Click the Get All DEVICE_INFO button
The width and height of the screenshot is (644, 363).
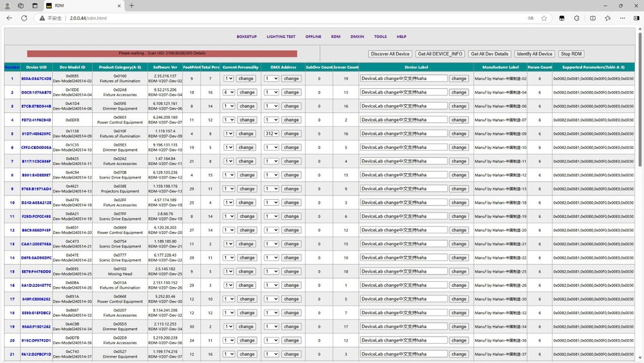[440, 54]
